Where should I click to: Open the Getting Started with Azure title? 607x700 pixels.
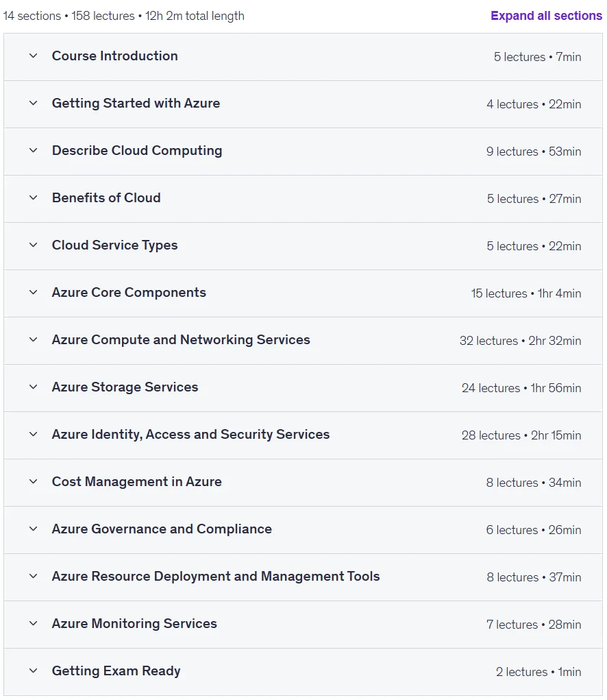[x=136, y=103]
